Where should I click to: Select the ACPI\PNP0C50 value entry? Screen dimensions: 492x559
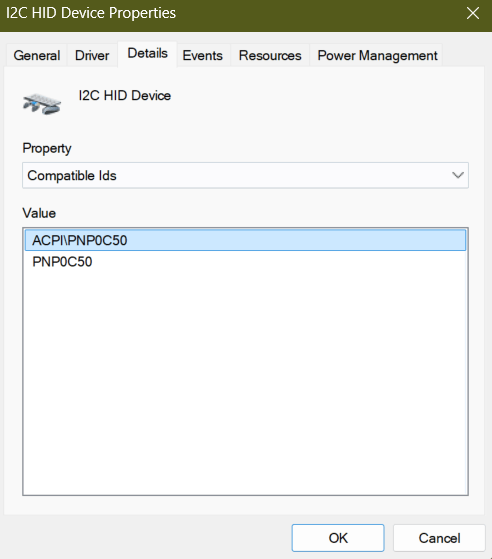pos(245,240)
